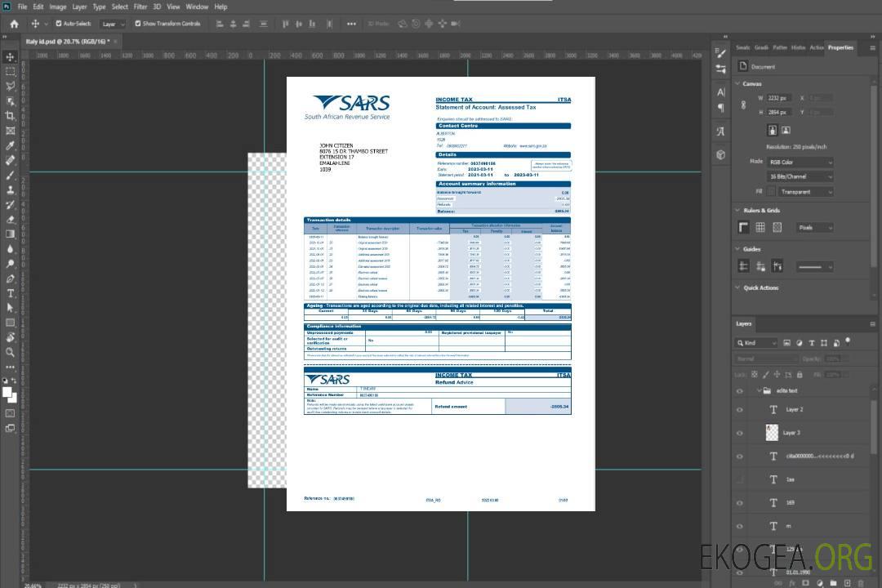
Task: Select the Healing Brush tool
Action: pyautogui.click(x=10, y=160)
